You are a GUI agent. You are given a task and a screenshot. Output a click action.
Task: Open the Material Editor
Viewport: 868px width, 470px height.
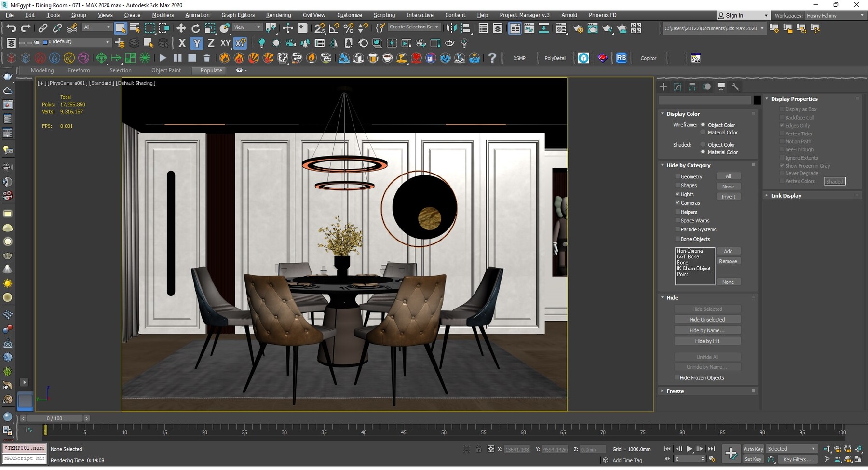point(561,28)
